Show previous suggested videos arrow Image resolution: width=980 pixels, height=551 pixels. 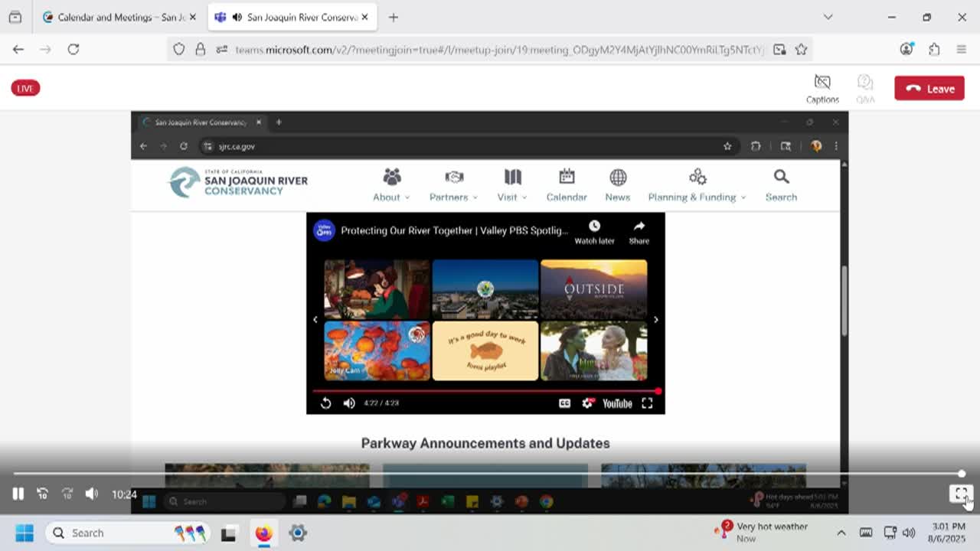pyautogui.click(x=315, y=320)
